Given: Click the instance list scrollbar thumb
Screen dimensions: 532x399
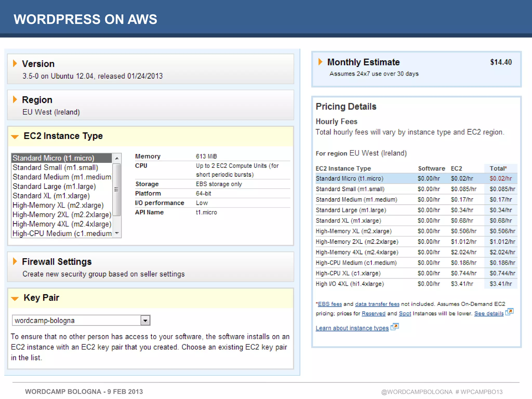Looking at the screenshot, I should pos(117,190).
